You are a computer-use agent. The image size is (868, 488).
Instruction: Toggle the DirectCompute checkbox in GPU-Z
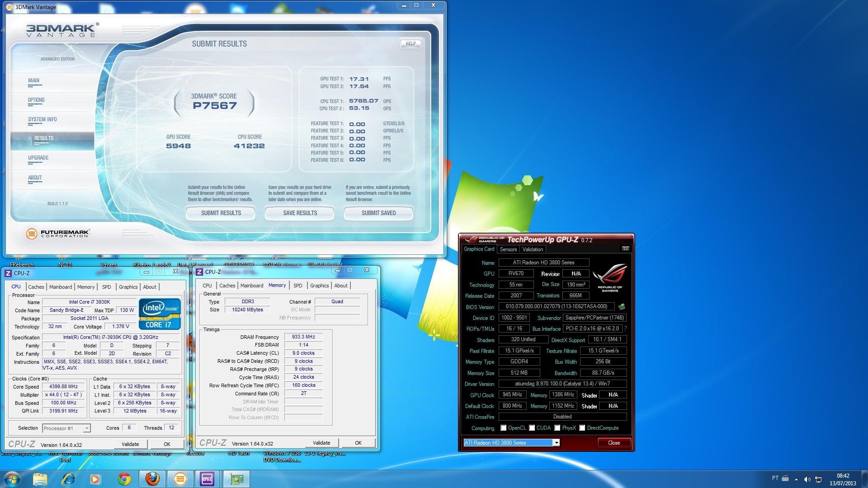(x=582, y=428)
